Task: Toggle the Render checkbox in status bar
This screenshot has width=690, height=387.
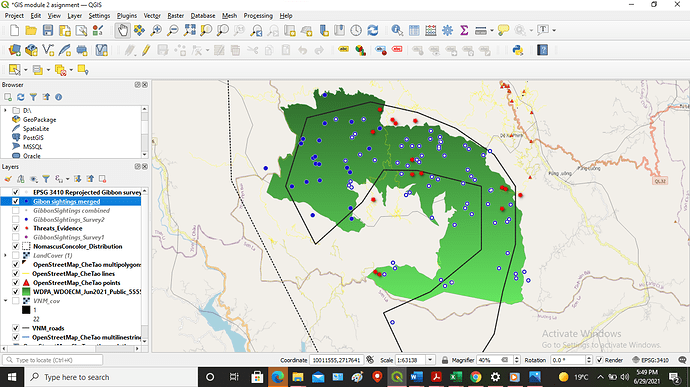Action: pos(599,360)
